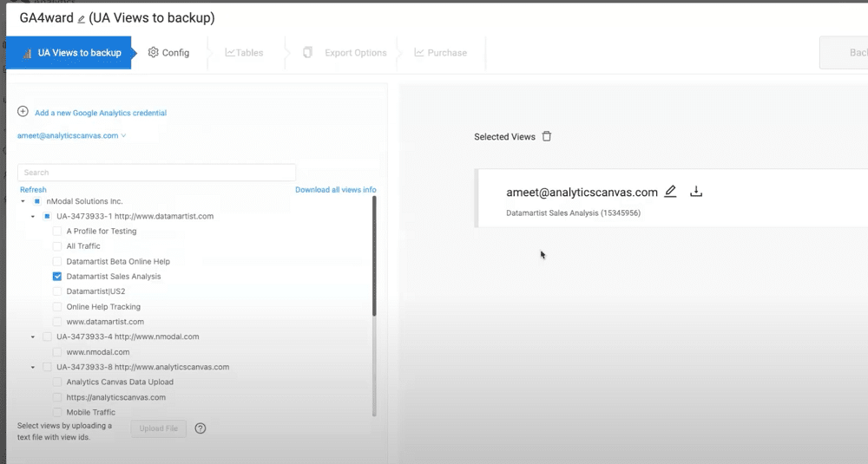Click the Export Options copy icon

(307, 53)
